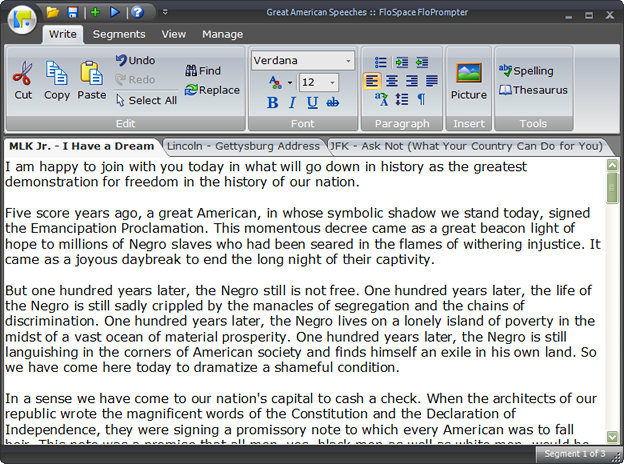Click the text 'In a sense we have come'

[x=88, y=399]
